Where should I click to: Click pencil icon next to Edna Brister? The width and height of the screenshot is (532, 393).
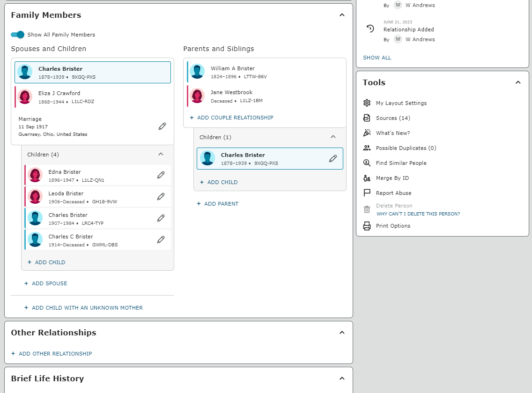(161, 175)
